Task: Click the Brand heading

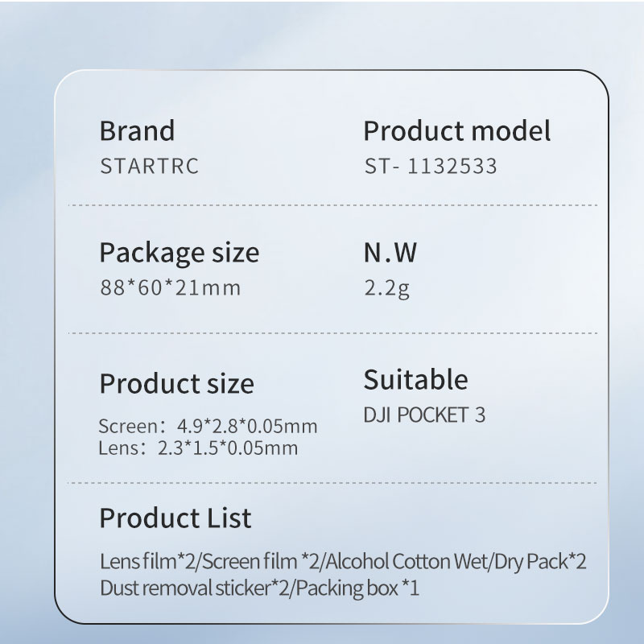Action: tap(137, 130)
